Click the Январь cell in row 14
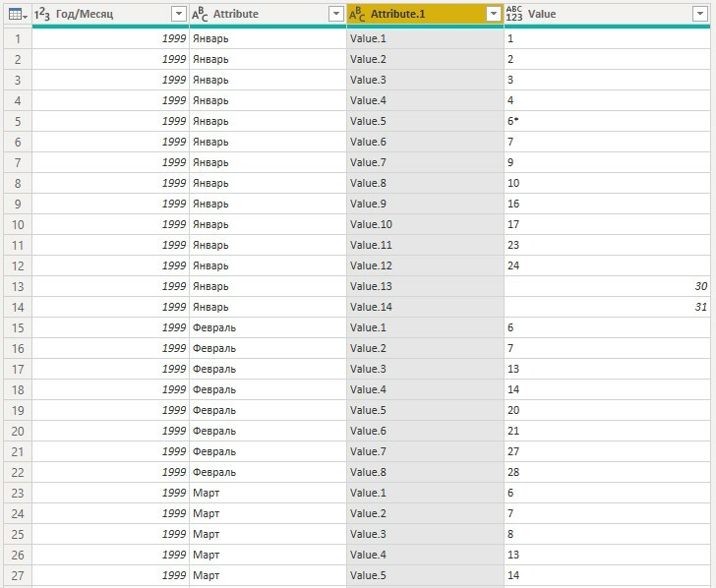The width and height of the screenshot is (716, 588). coord(268,307)
